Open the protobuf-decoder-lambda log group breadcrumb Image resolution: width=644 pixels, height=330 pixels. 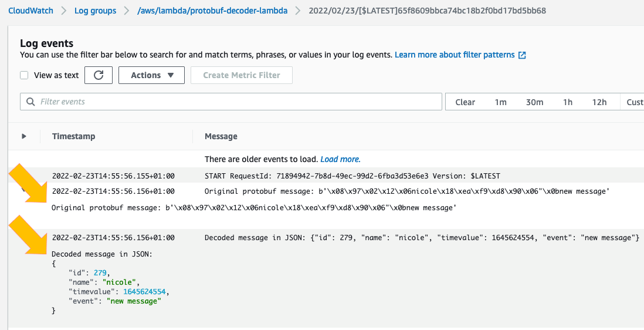tap(213, 11)
